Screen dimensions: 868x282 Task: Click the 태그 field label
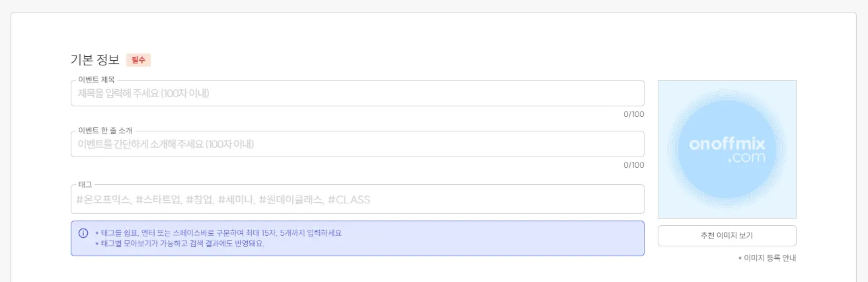pyautogui.click(x=85, y=184)
